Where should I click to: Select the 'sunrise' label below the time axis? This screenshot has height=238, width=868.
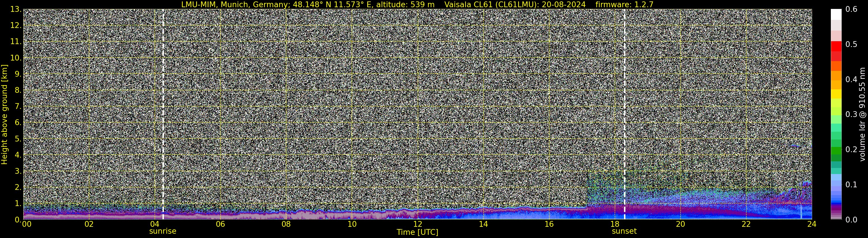point(163,231)
